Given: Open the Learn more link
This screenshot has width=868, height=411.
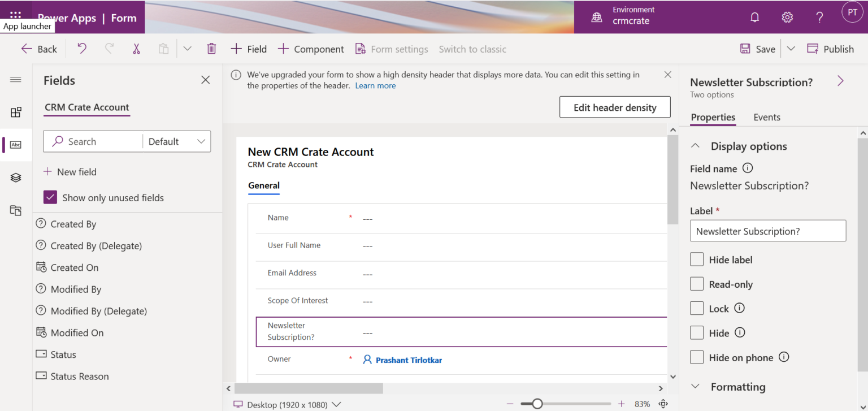Looking at the screenshot, I should (x=375, y=85).
